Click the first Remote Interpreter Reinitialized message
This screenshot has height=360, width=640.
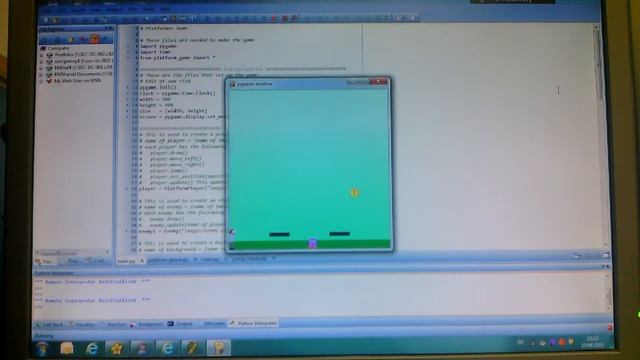92,282
